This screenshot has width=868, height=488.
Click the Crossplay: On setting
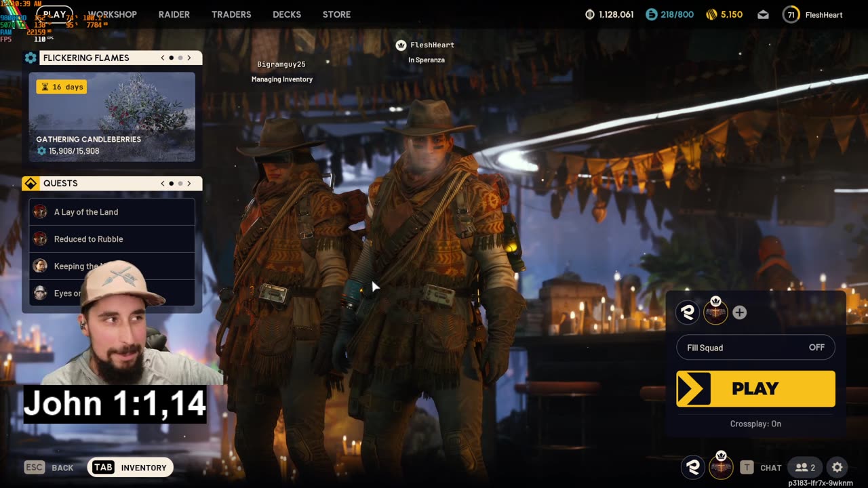coord(755,424)
